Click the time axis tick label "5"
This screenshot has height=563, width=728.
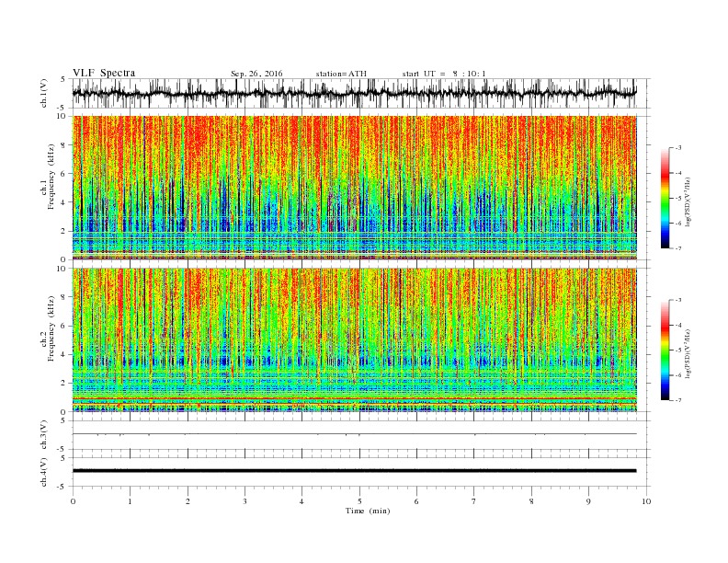[x=359, y=501]
